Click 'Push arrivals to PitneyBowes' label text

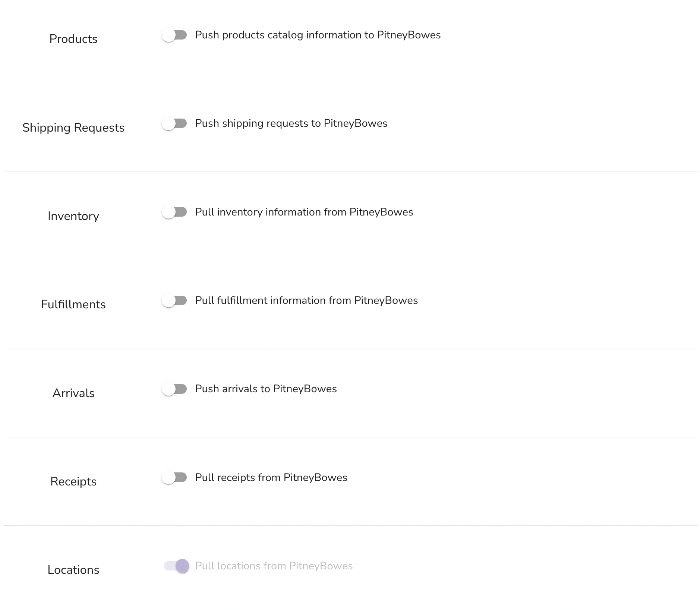point(266,389)
